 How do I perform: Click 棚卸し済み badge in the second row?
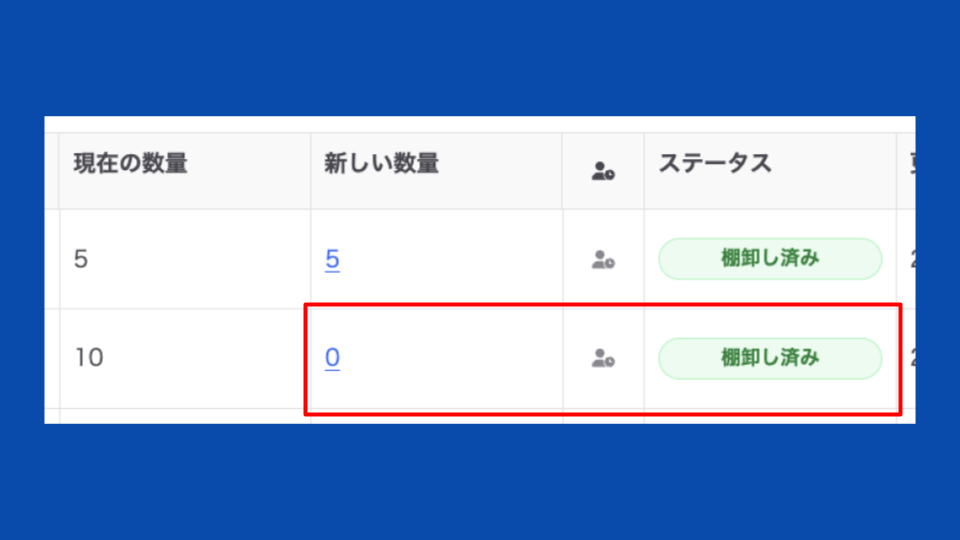click(770, 358)
